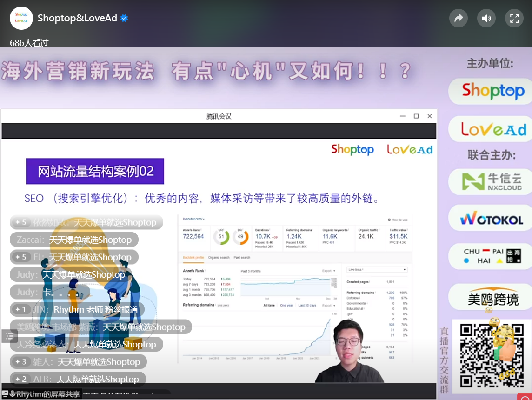The width and height of the screenshot is (532, 400).
Task: Click Judy's 天天爆单就选Shoptop message
Action: click(x=71, y=274)
